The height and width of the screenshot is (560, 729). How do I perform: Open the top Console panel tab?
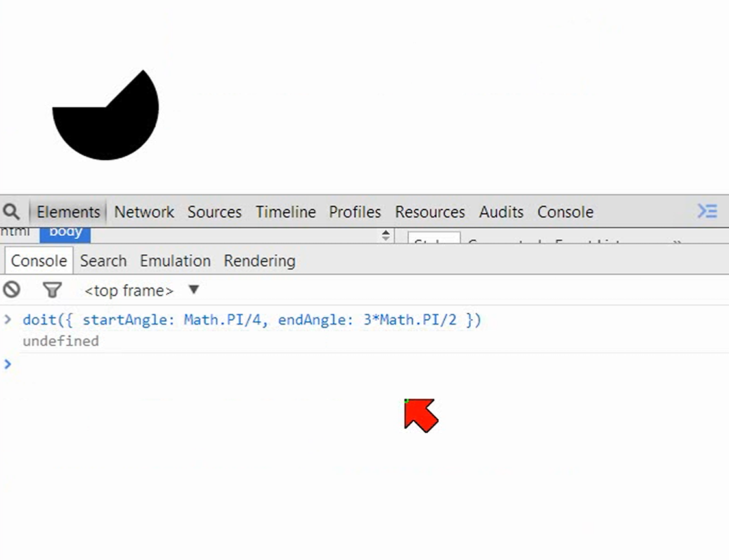(565, 212)
